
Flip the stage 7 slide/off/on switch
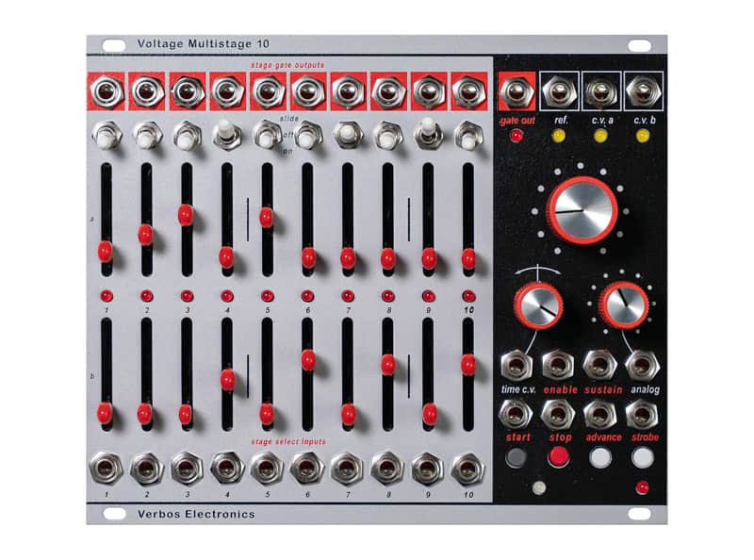click(347, 134)
